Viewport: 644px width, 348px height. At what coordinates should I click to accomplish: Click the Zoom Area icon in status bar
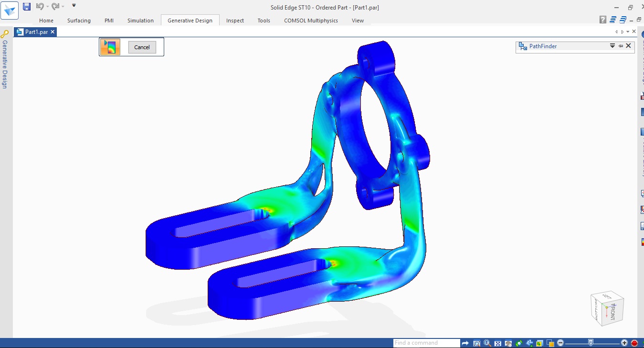[477, 343]
